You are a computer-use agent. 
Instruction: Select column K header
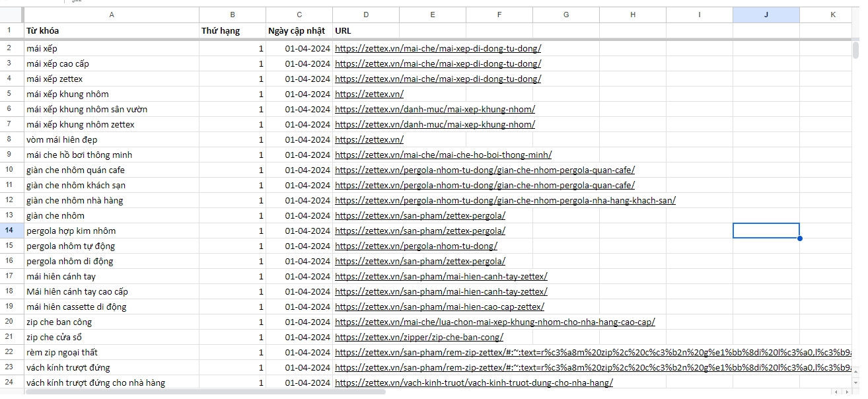pyautogui.click(x=826, y=15)
